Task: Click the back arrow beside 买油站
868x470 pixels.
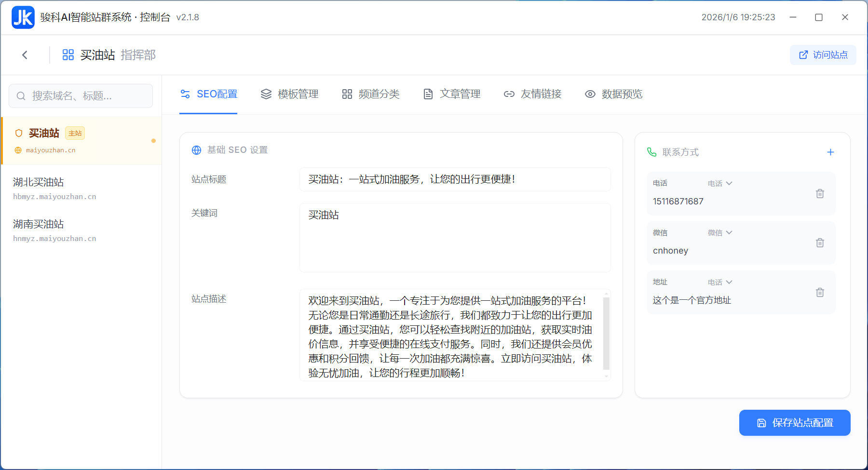Action: 25,54
